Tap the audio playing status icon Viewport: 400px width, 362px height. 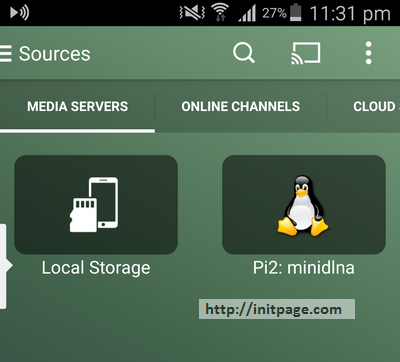pos(20,13)
